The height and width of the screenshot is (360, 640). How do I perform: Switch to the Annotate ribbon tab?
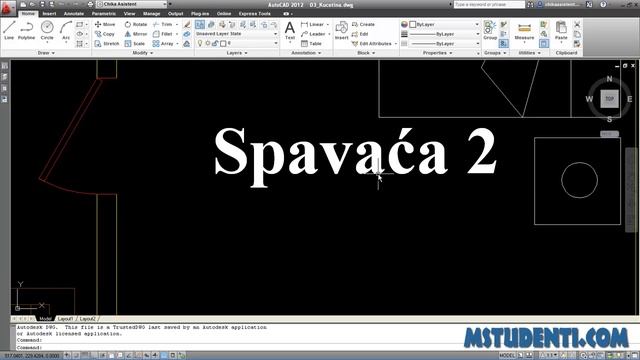pos(74,13)
